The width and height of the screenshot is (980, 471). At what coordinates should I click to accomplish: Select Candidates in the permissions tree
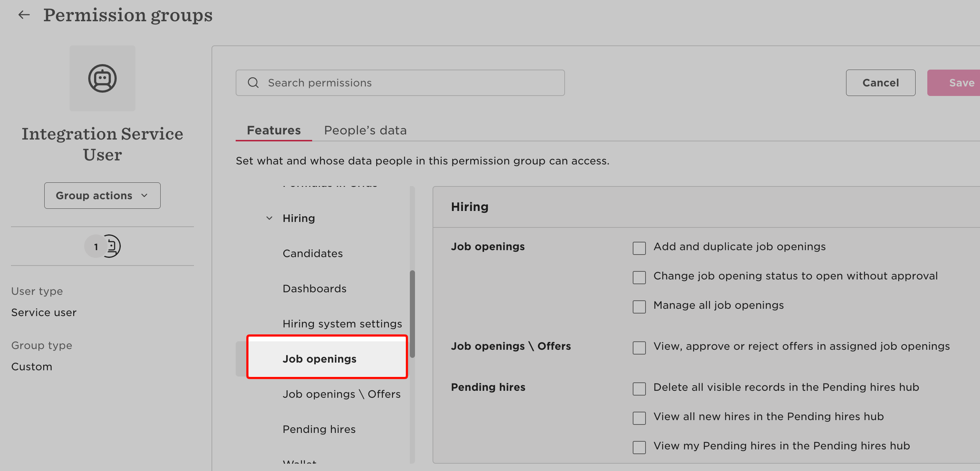(313, 253)
